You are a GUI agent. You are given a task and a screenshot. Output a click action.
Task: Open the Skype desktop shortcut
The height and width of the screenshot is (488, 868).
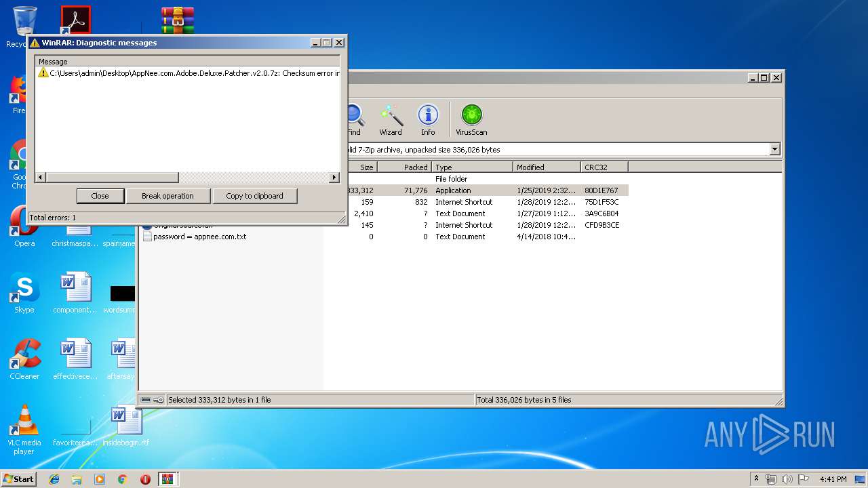[24, 293]
